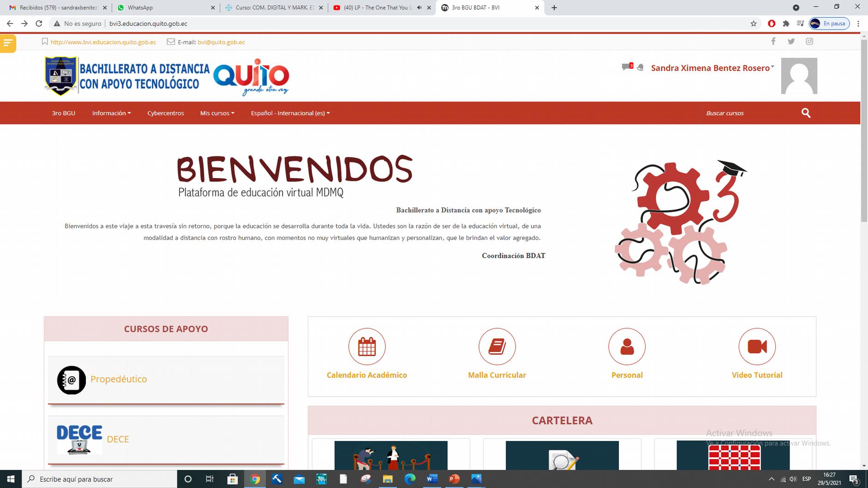Open the bvi.educacion.quito.gob.ec link
This screenshot has width=868, height=488.
pos(103,42)
